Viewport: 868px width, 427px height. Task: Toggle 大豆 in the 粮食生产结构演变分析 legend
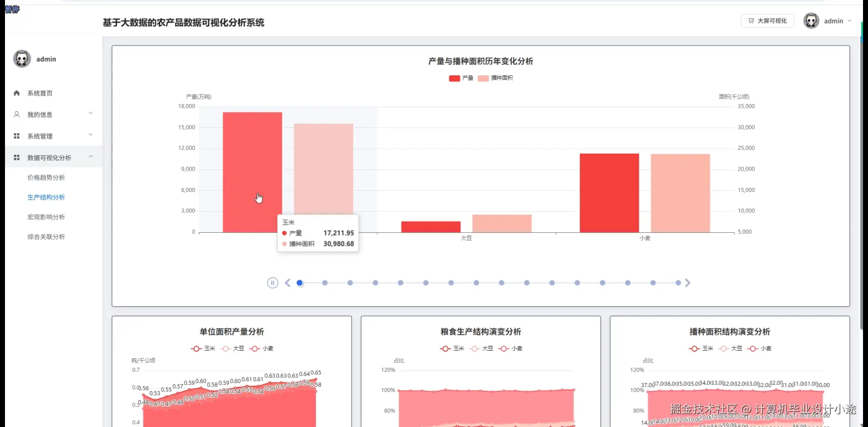481,348
